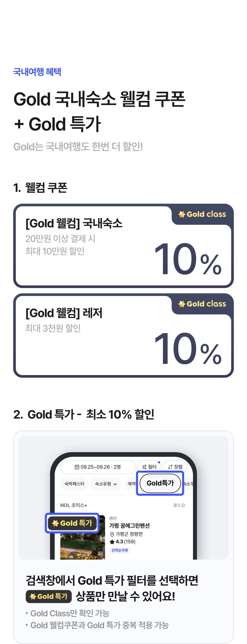Viewport: 247px width, 644px height.
Task: Click the location pin next to 가평군 청평면
Action: point(112,534)
